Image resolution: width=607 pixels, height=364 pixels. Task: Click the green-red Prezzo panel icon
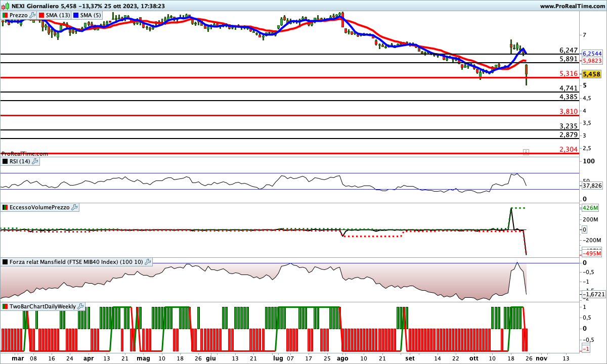[x=5, y=15]
